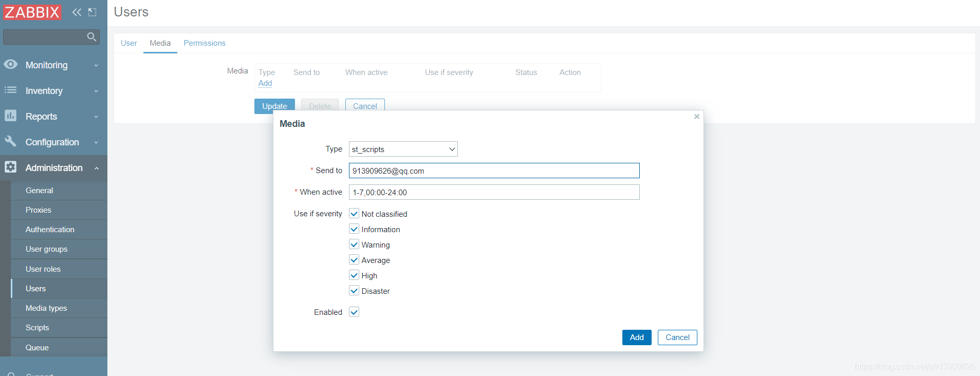Click the 'Action' column header
The height and width of the screenshot is (376, 980).
(570, 72)
